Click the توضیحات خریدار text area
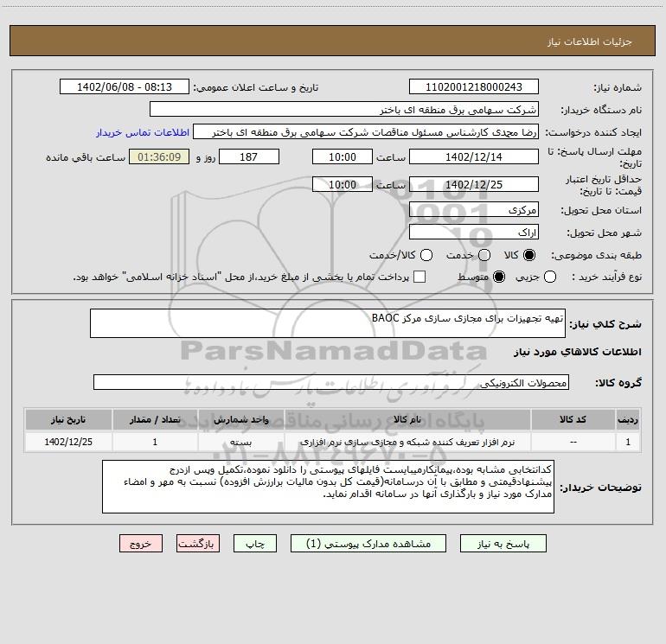This screenshot has height=644, width=666. [x=329, y=487]
